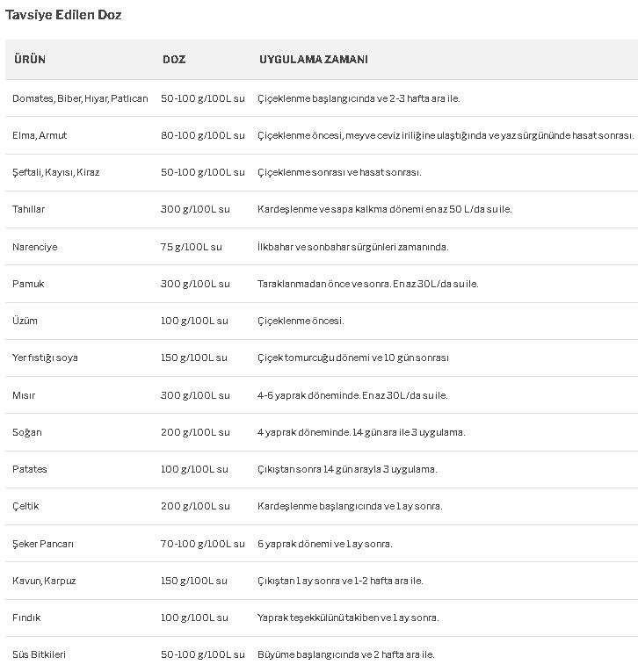Select the Kavun, Karpuz product cell
The image size is (638, 672).
tap(44, 581)
